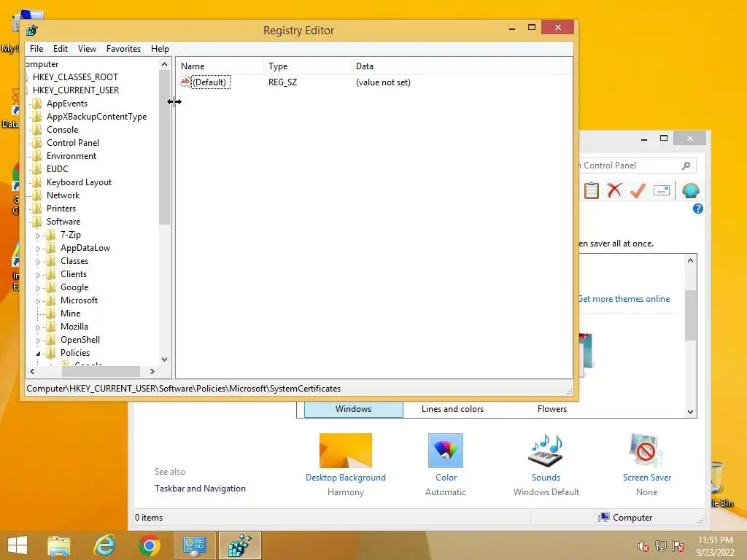Click the Data column header
The height and width of the screenshot is (560, 747).
pyautogui.click(x=457, y=66)
